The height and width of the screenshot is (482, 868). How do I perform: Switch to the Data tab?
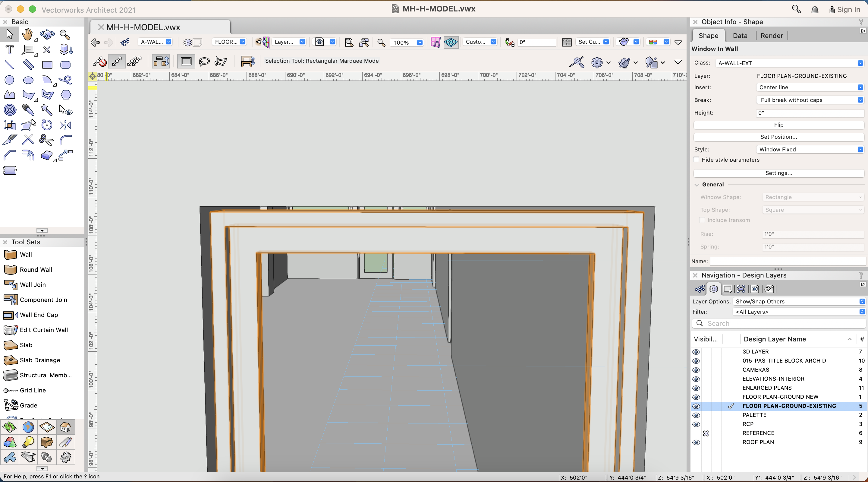(740, 36)
